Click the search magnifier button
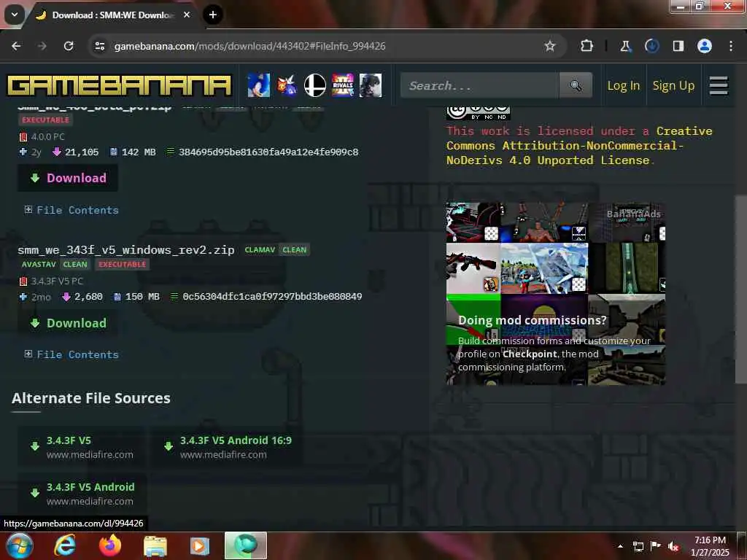Screen dimensions: 747x560 [576, 86]
